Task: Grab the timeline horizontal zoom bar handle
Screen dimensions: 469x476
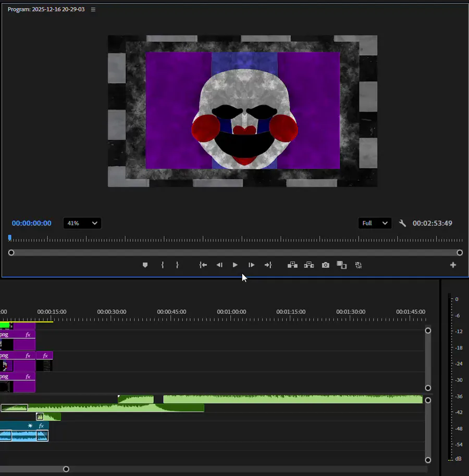Action: tap(66, 469)
